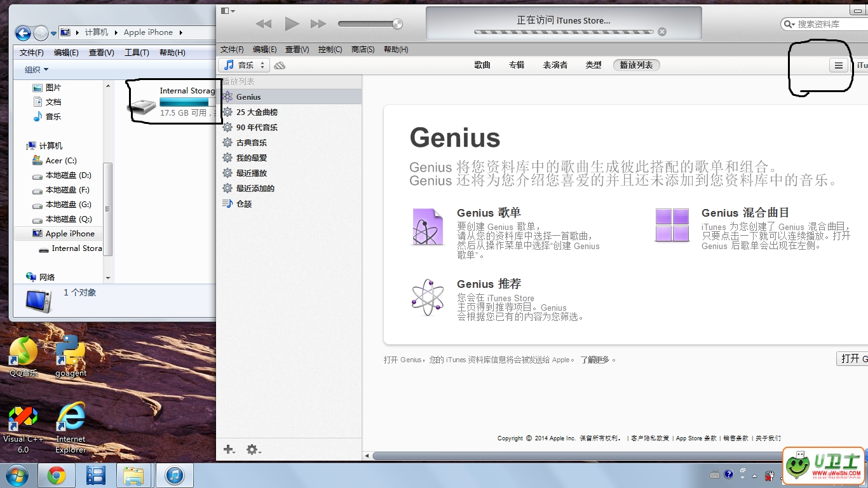The height and width of the screenshot is (488, 868).
Task: Click the Genius 推荐 atom icon
Action: (x=427, y=297)
